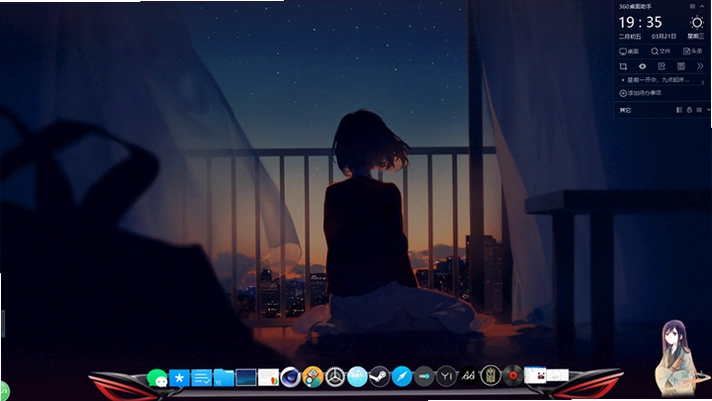Toggle the pill-shaped switch icon in dock
Viewport: 712px width, 401px height.
click(424, 376)
